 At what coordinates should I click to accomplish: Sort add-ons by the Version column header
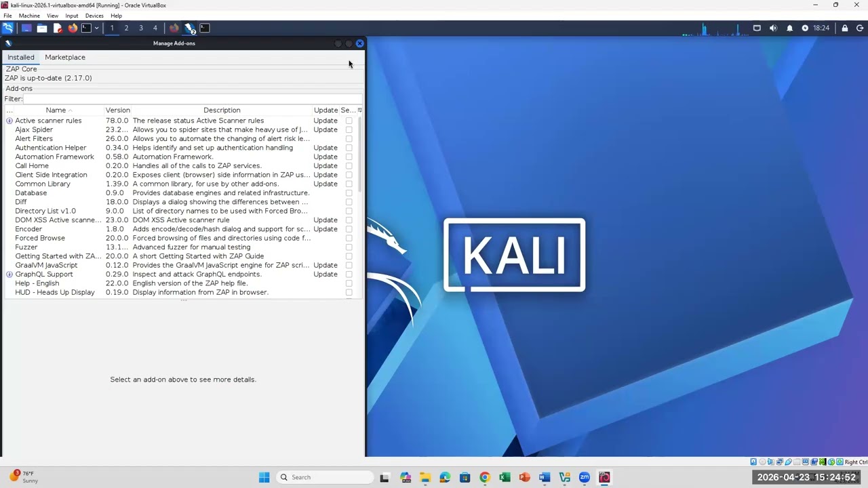coord(117,110)
